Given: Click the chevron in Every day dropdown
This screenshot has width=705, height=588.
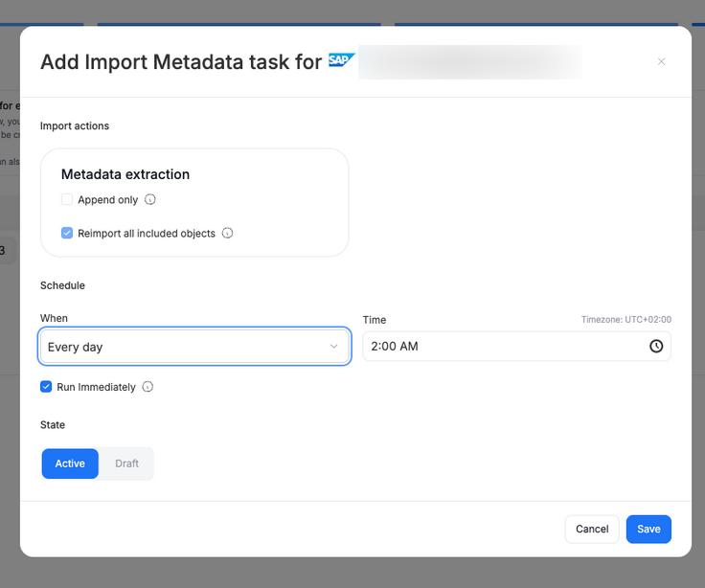Looking at the screenshot, I should (x=333, y=346).
